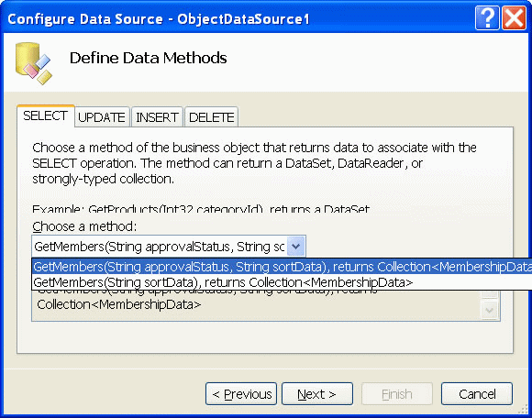Close the Configure Data Source dialog

tap(514, 17)
